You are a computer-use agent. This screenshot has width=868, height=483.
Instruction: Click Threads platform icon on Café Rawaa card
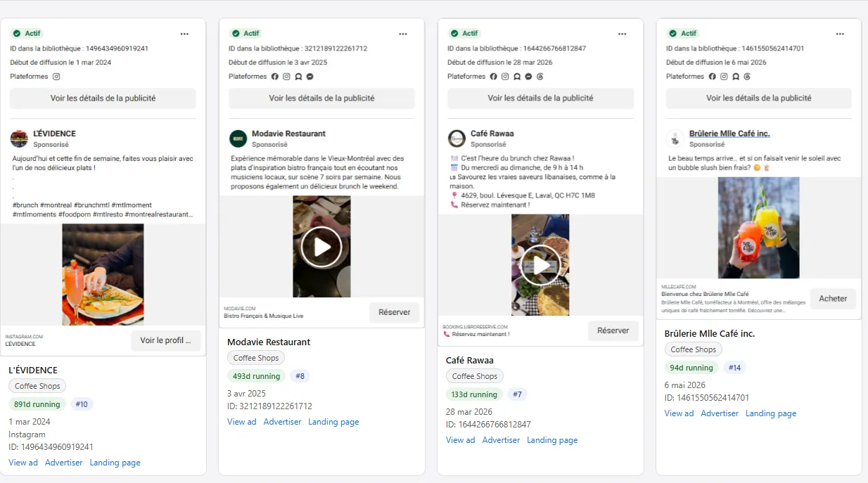540,77
